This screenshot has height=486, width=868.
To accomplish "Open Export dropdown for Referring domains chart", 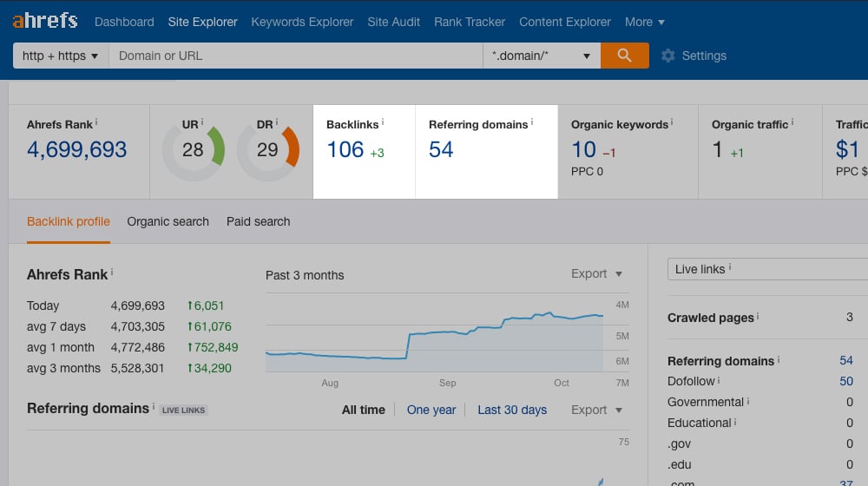I will (x=597, y=410).
